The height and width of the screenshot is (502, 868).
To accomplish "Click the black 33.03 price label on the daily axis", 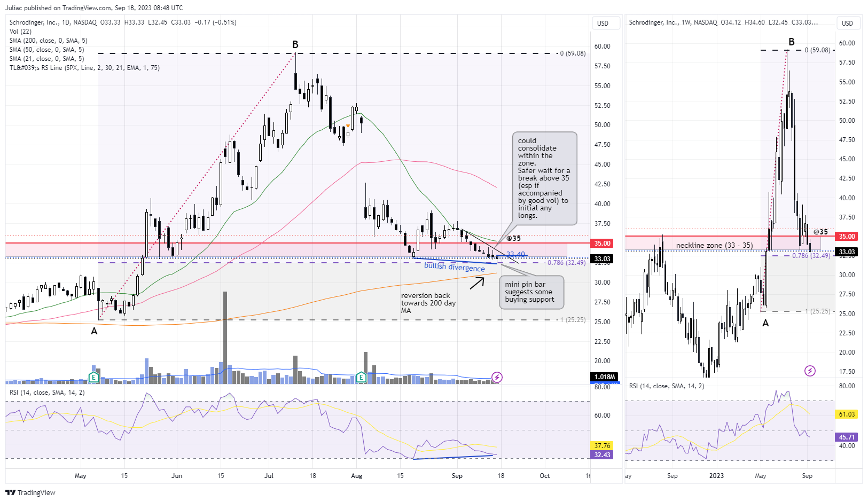I will pos(603,259).
